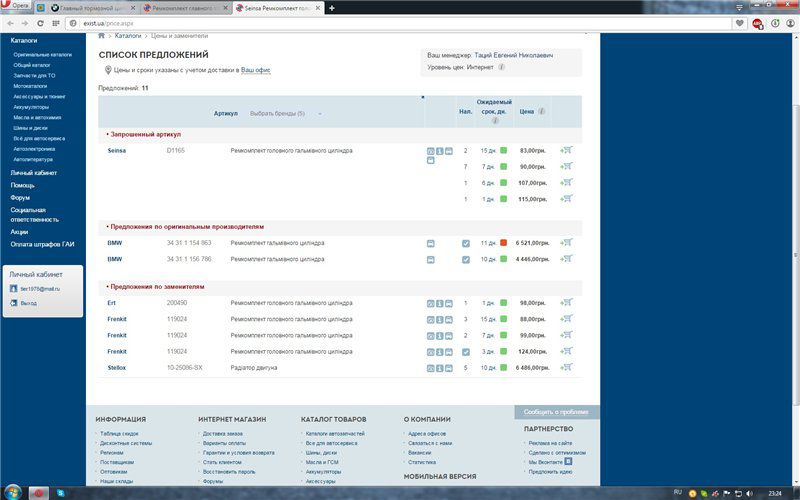This screenshot has height=500, width=800.
Task: Open the car applicability icon for BMW 34 31 1 156 786
Action: (431, 260)
